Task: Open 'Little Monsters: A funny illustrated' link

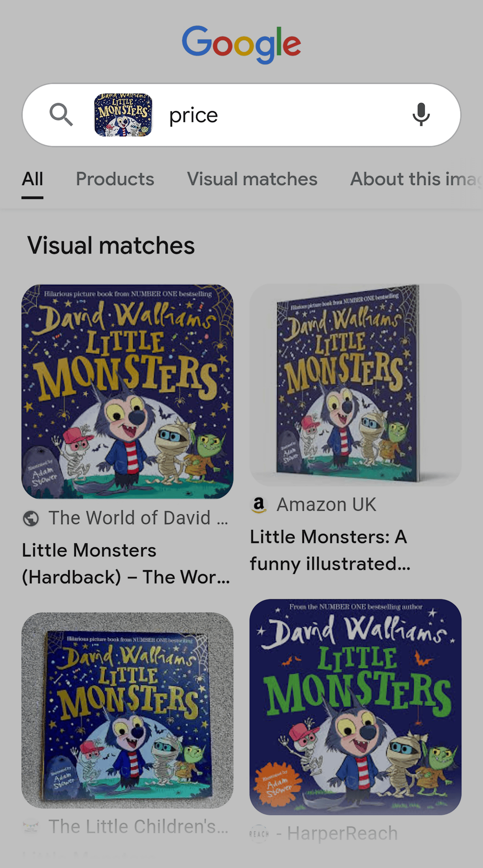Action: [330, 550]
